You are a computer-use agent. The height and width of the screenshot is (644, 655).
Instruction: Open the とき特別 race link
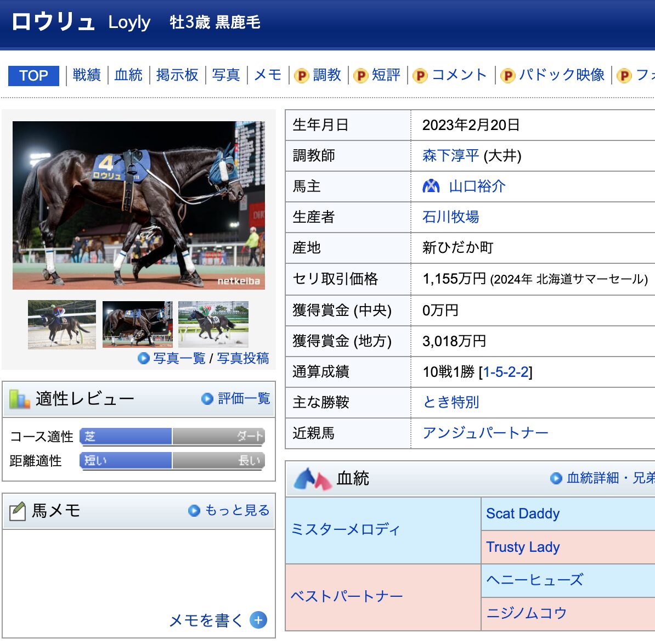(x=450, y=402)
